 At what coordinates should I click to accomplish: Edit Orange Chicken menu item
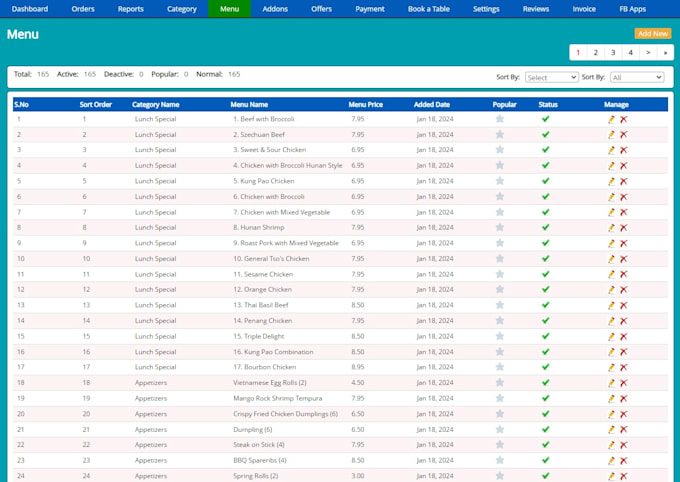pos(611,290)
